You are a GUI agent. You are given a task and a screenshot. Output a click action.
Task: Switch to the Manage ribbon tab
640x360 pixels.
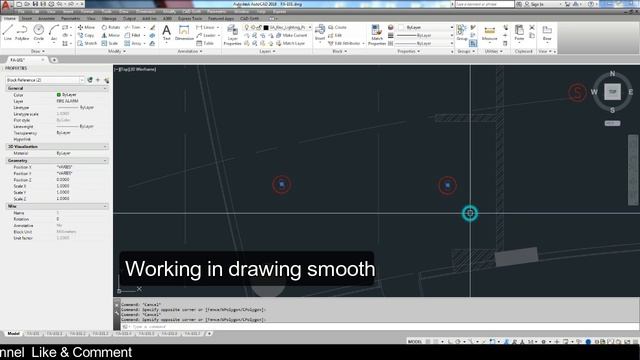point(109,19)
